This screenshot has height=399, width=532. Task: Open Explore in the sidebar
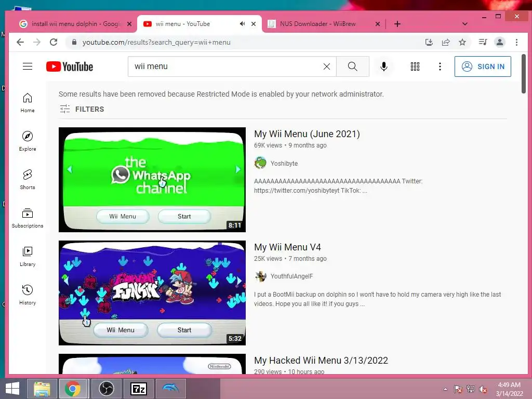(28, 141)
